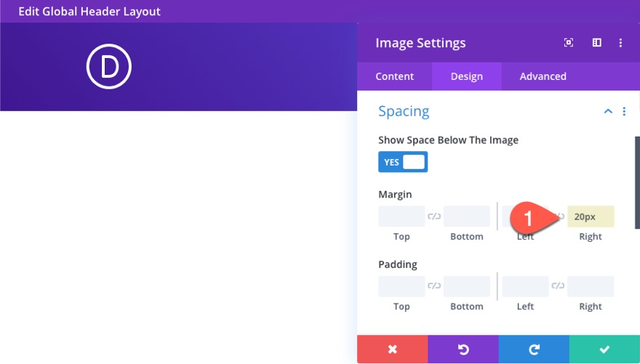Discard changes with red X button

click(x=392, y=349)
